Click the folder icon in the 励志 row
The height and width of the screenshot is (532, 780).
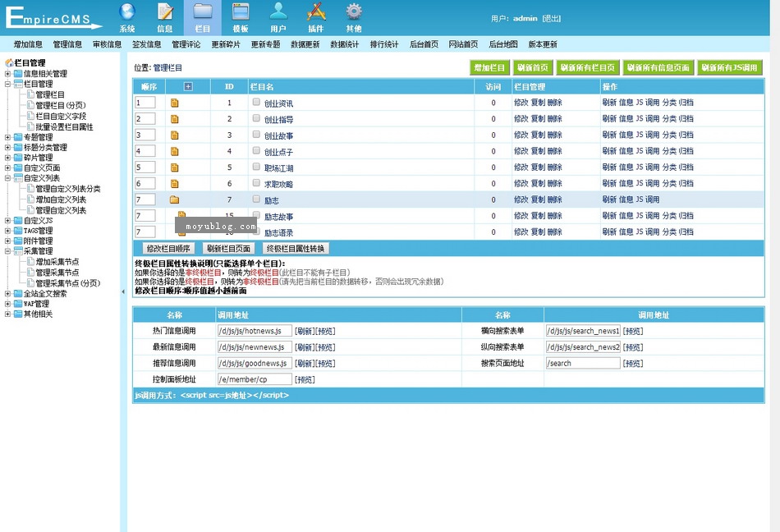pyautogui.click(x=174, y=199)
